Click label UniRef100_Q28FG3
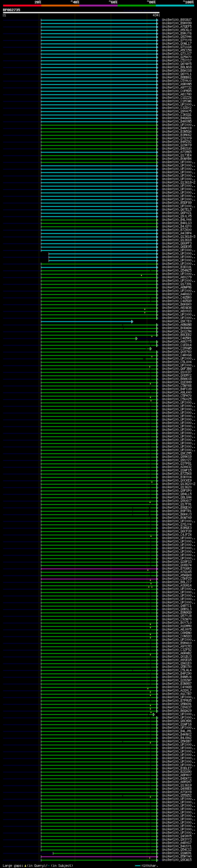This screenshot has width=197, height=868. [x=177, y=562]
